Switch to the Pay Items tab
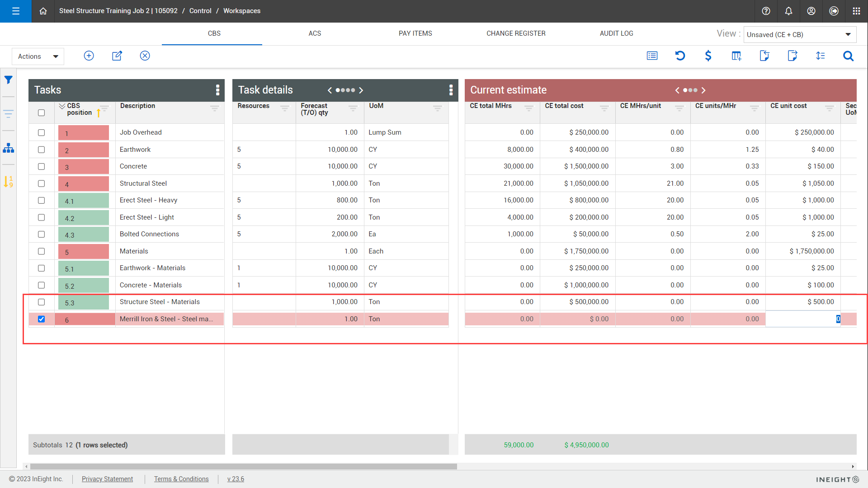This screenshot has width=868, height=488. tap(415, 33)
